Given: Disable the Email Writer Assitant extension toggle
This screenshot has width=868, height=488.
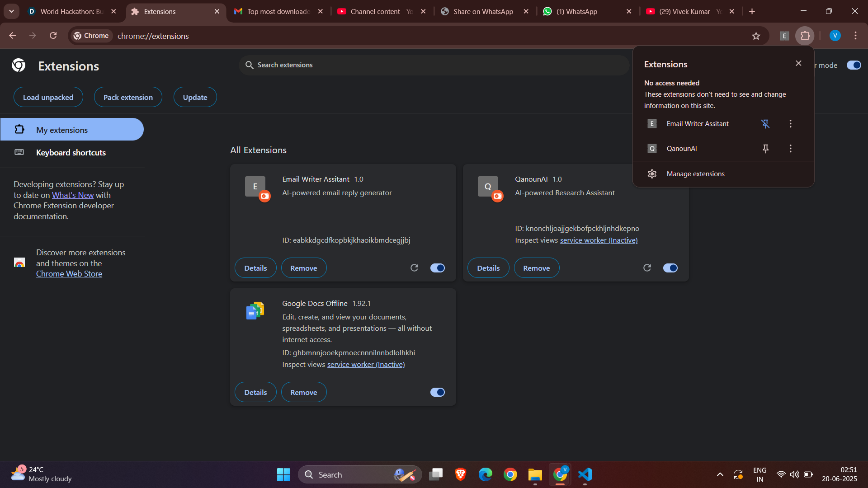Looking at the screenshot, I should click(437, 268).
